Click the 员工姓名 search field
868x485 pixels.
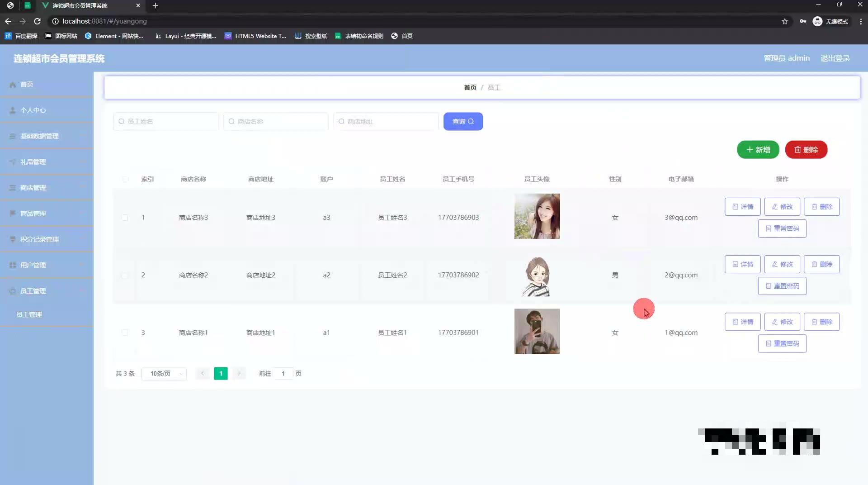[x=166, y=121]
